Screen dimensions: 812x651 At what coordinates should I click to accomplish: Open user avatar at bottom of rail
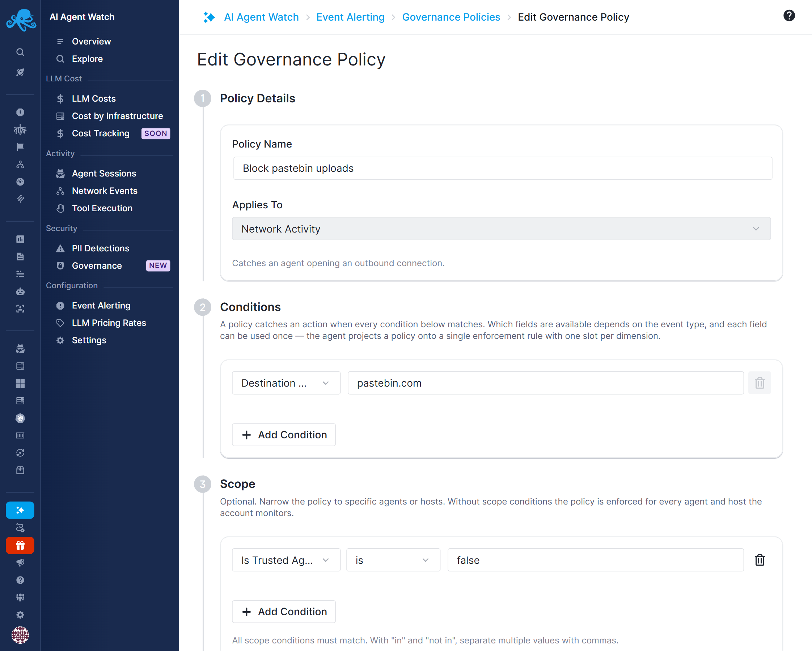[20, 634]
